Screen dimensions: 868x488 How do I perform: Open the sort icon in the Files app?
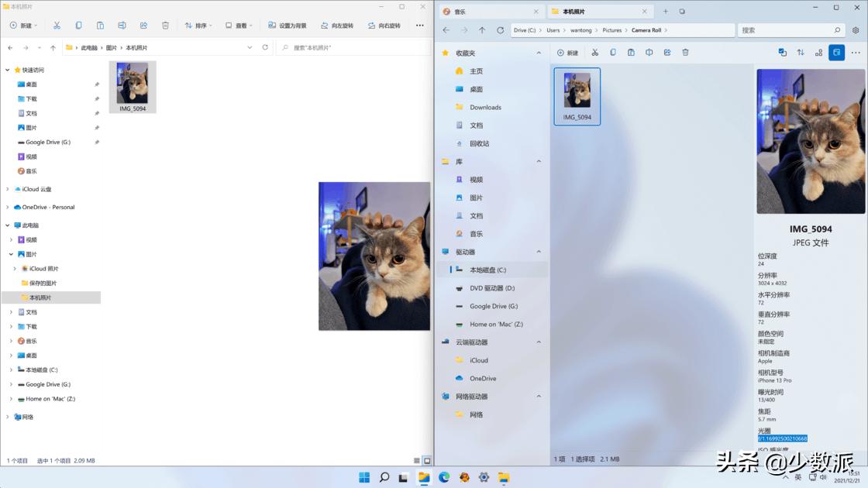[x=799, y=52]
